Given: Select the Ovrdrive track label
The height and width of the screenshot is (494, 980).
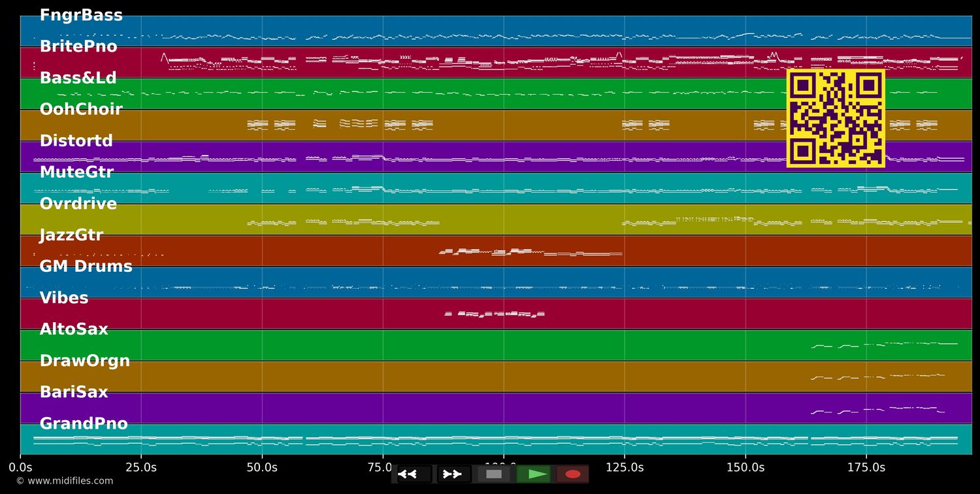Looking at the screenshot, I should pyautogui.click(x=78, y=203).
